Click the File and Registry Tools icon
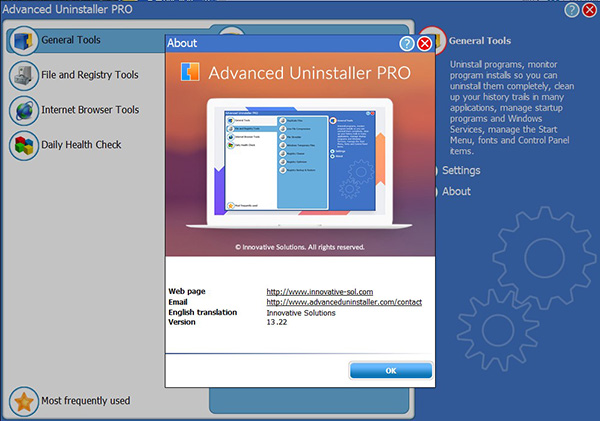 coord(23,75)
